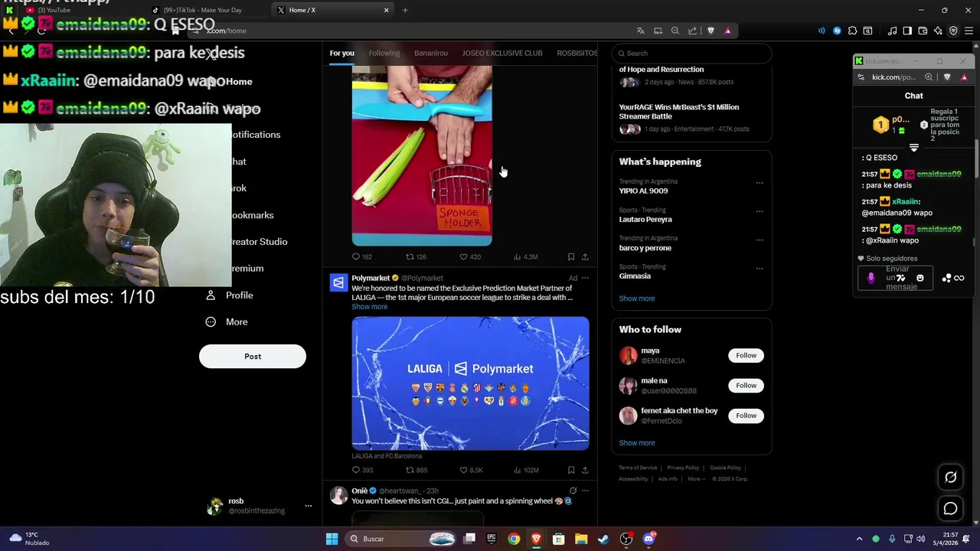Open Brave Wallet toolbar icon

click(x=923, y=31)
